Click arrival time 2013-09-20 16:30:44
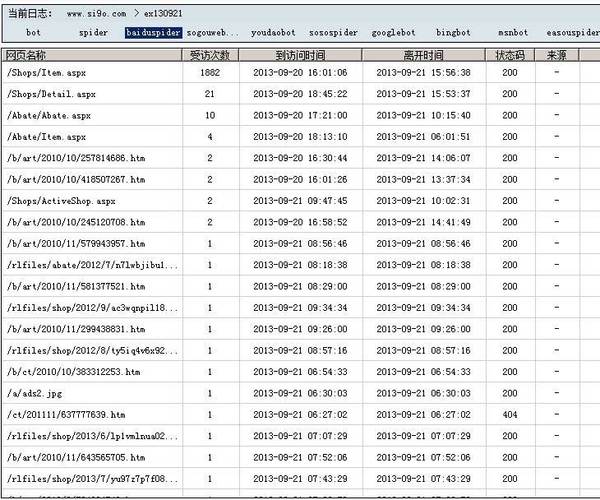This screenshot has width=600, height=500. tap(300, 158)
